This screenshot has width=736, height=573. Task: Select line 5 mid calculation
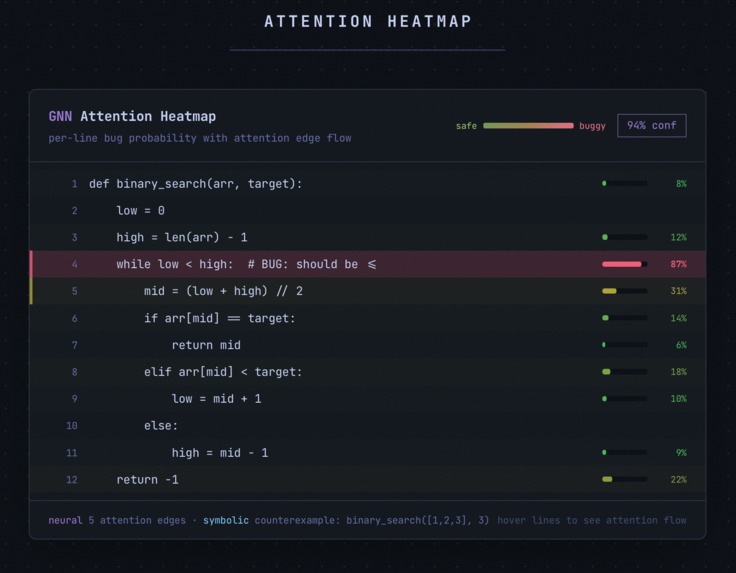tap(368, 291)
